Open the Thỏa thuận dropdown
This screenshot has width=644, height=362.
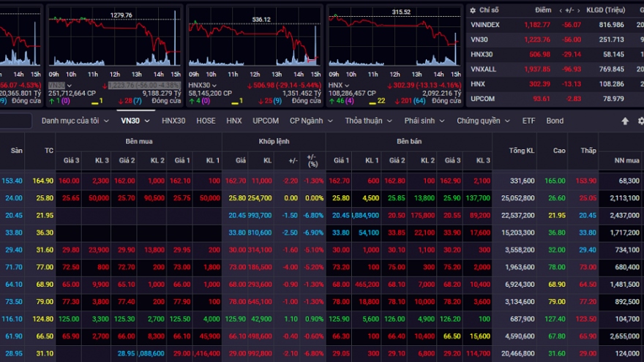pyautogui.click(x=369, y=121)
